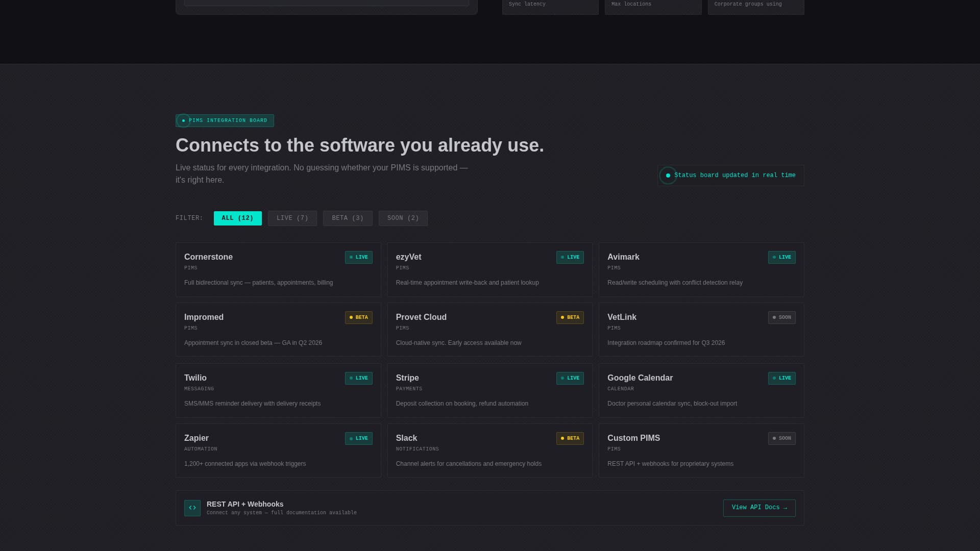Open the Twilio card title
The width and height of the screenshot is (980, 551).
tap(195, 378)
